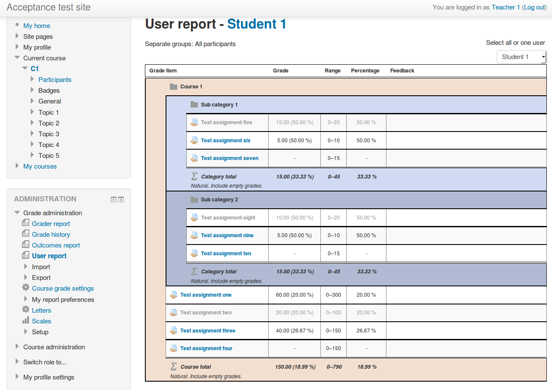This screenshot has height=392, width=552.
Task: Expand the Import node in Grade administration
Action: [26, 267]
